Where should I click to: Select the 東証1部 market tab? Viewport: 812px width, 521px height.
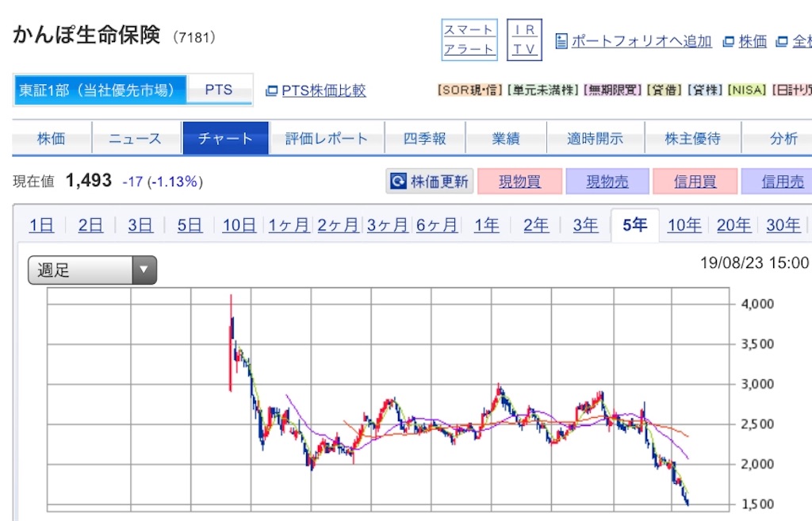coord(100,90)
